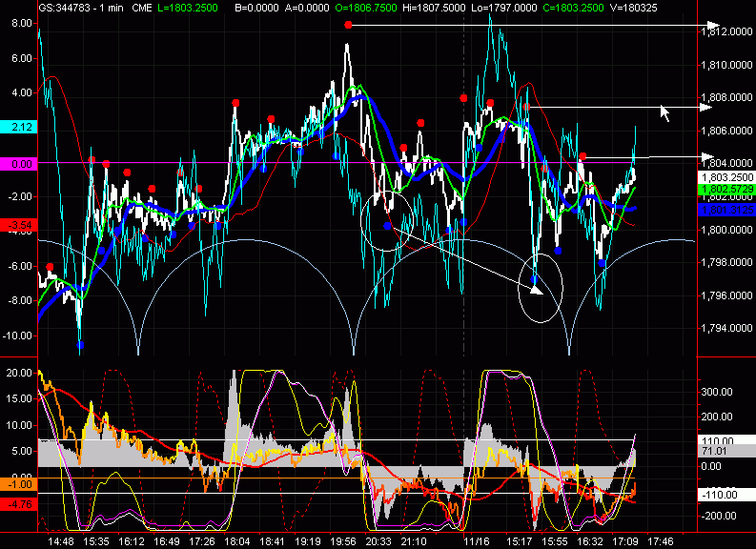Click the gray 71.01 histogram value tag
The width and height of the screenshot is (756, 549).
point(726,451)
